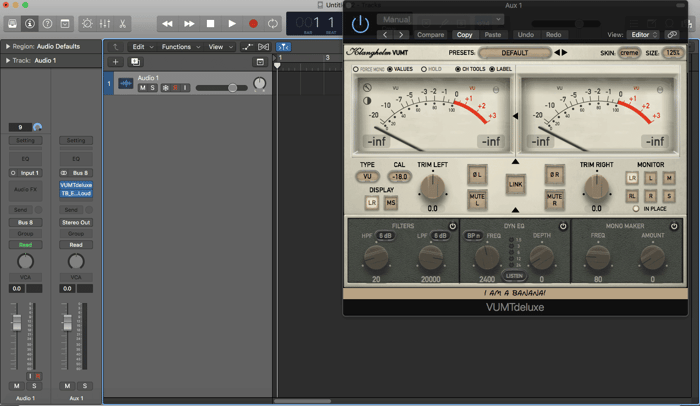
Task: Open the SIZE 125% selector
Action: pyautogui.click(x=673, y=53)
